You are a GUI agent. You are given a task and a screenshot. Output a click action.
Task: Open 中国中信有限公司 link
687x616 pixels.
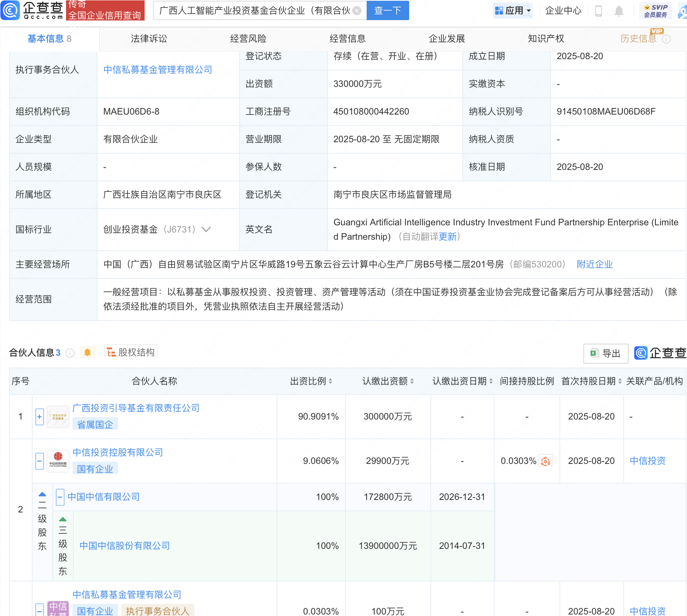(104, 497)
